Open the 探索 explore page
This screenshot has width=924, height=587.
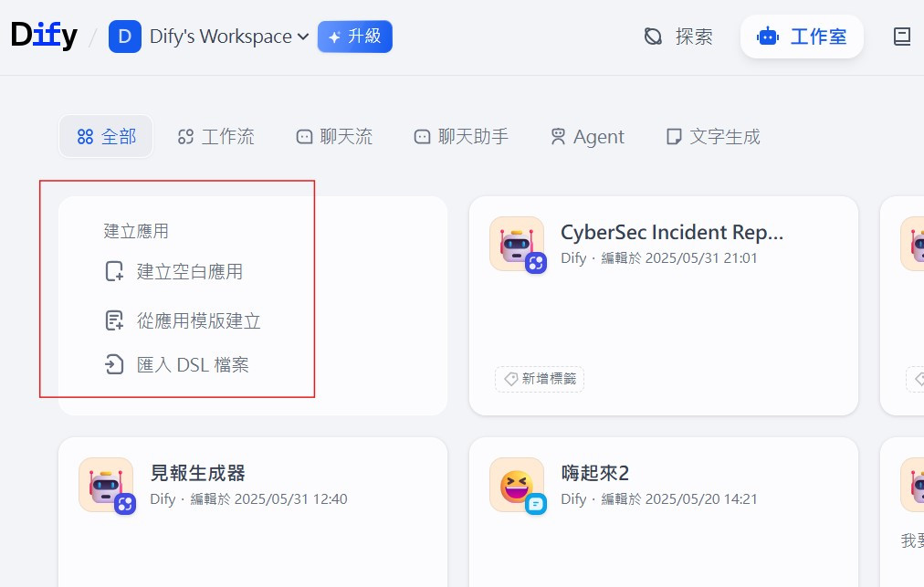pos(678,37)
